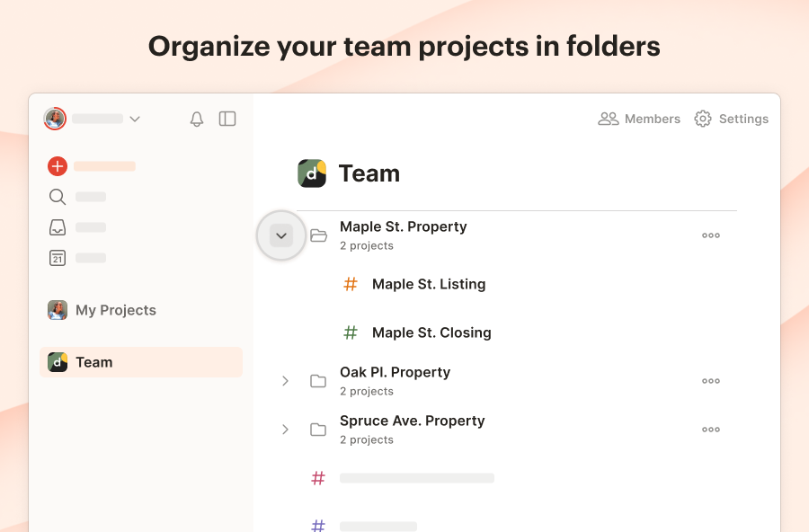The image size is (809, 532).
Task: Open more options for Spruce Ave. Property
Action: (711, 430)
